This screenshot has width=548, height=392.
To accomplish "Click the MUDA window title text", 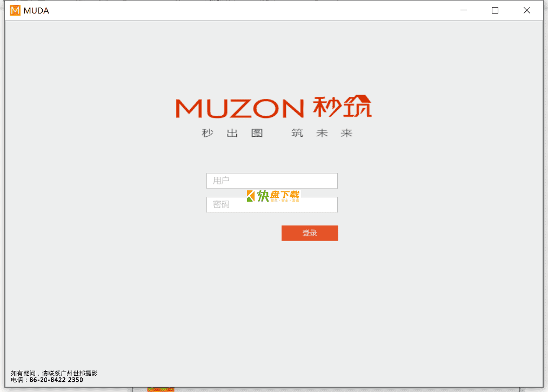I will pos(36,11).
